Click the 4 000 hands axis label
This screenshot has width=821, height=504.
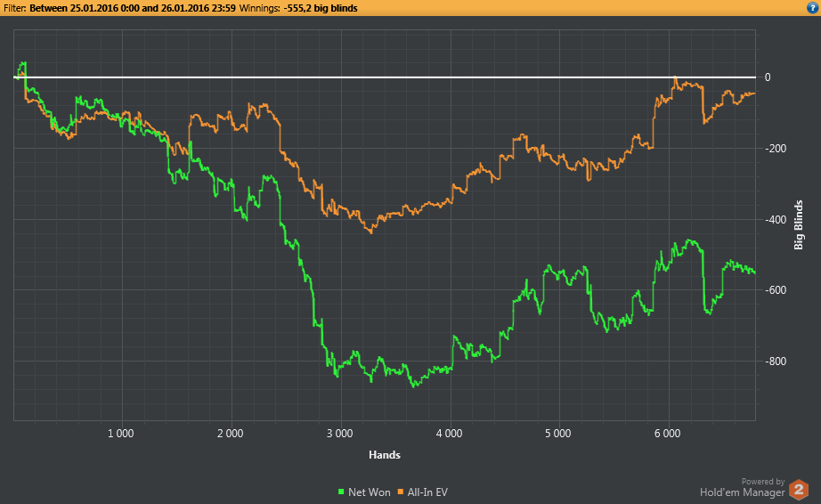coord(450,434)
